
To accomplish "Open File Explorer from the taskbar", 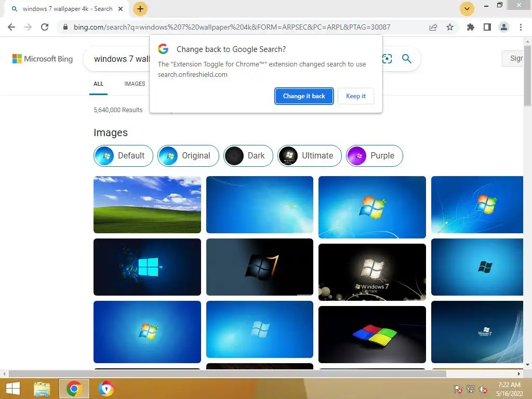I will [42, 389].
